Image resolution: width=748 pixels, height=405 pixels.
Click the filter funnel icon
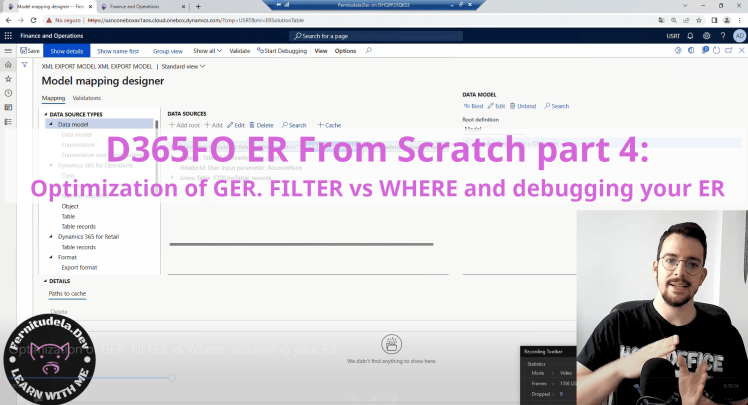click(25, 65)
